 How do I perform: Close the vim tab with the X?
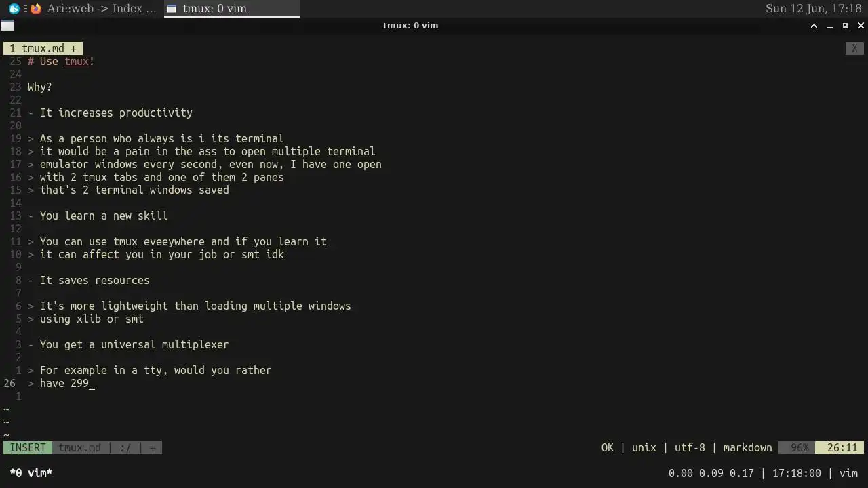854,49
